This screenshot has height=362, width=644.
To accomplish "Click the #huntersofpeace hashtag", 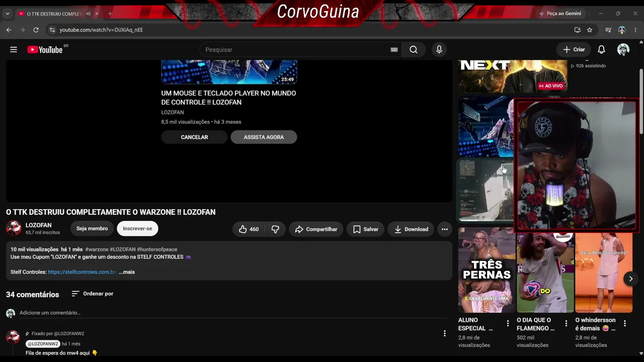I will (157, 249).
